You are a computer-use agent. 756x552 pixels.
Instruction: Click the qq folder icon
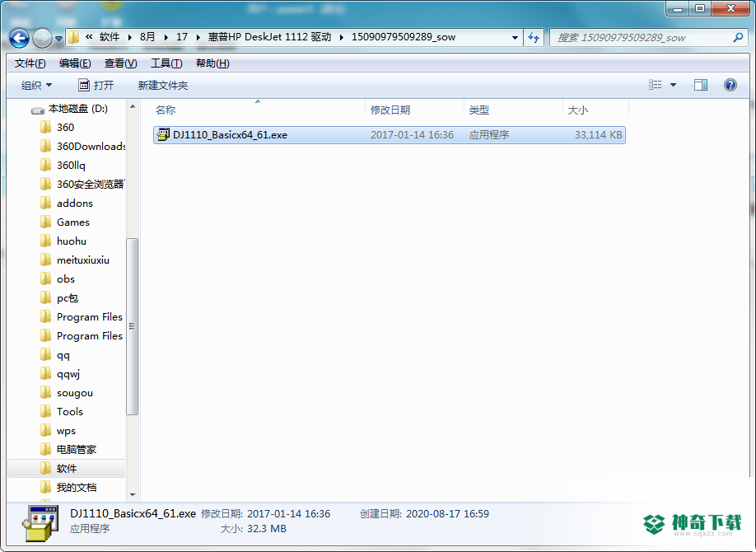[45, 355]
